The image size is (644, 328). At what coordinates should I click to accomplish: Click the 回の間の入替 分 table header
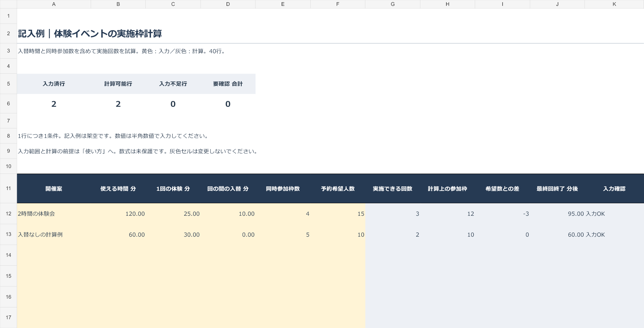(228, 189)
